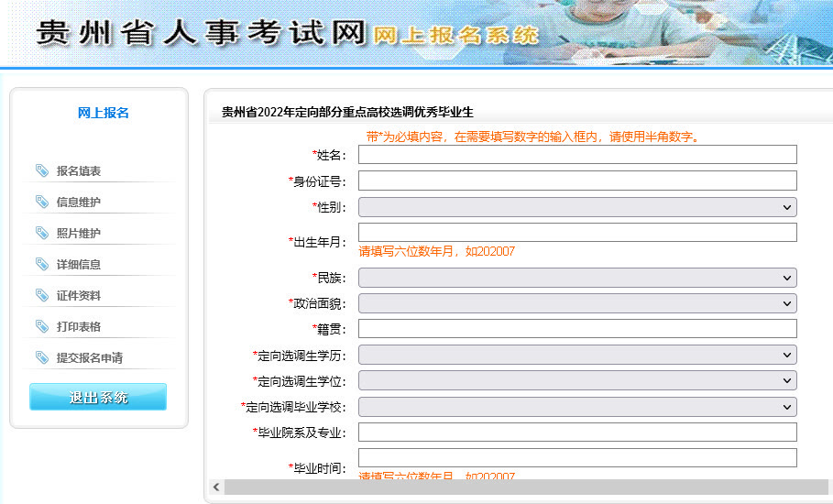This screenshot has width=833, height=504.
Task: Click the tag icon beside 打印表格
Action: (42, 326)
